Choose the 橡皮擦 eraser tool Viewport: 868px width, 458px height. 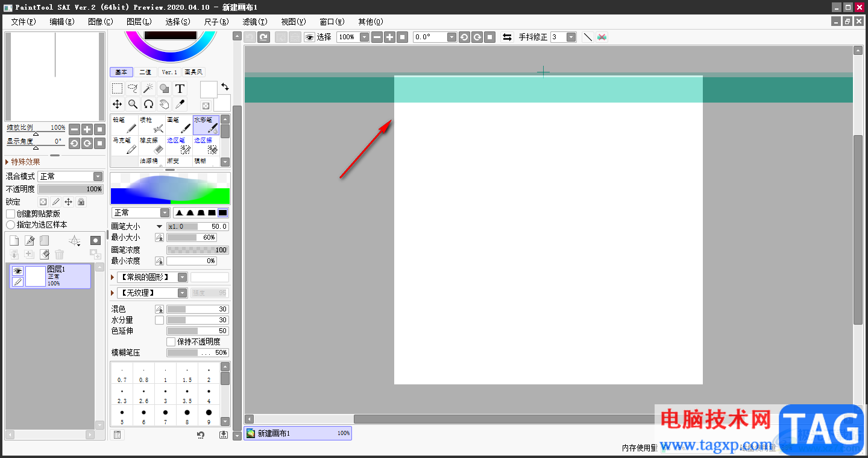tap(152, 145)
